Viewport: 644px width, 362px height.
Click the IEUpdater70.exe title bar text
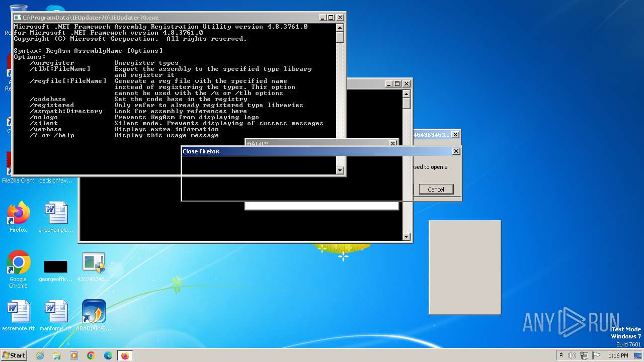[x=91, y=18]
